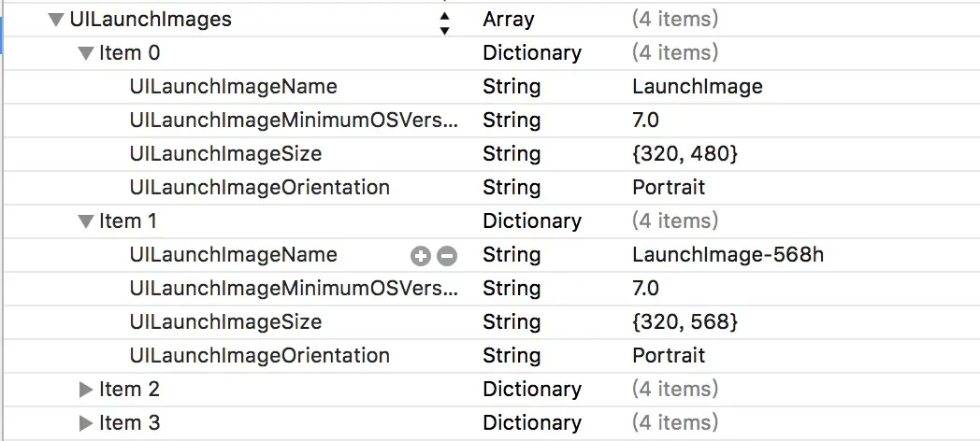Click String type of Item 1's UILaunchImageName
The image size is (980, 441).
(512, 255)
